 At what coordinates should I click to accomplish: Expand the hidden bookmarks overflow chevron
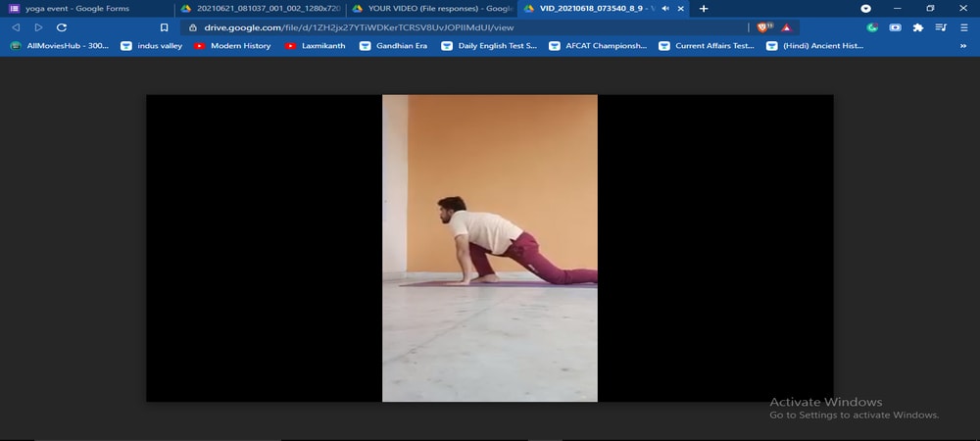(x=964, y=45)
